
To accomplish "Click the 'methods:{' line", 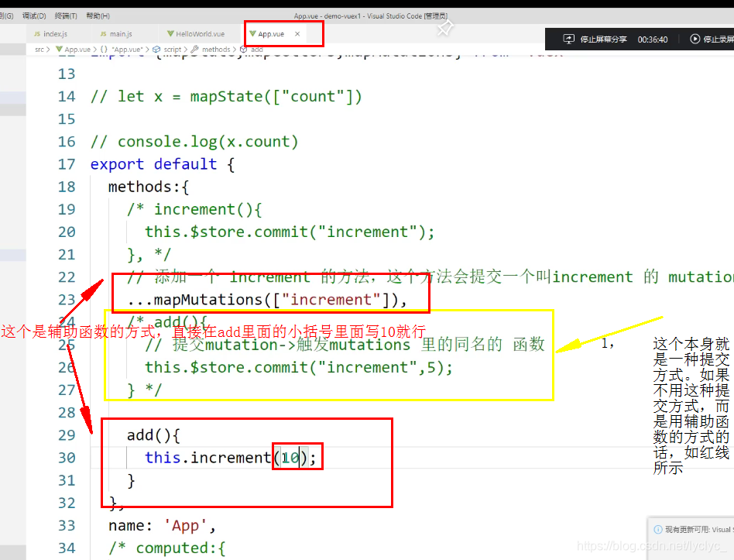I will coord(149,187).
